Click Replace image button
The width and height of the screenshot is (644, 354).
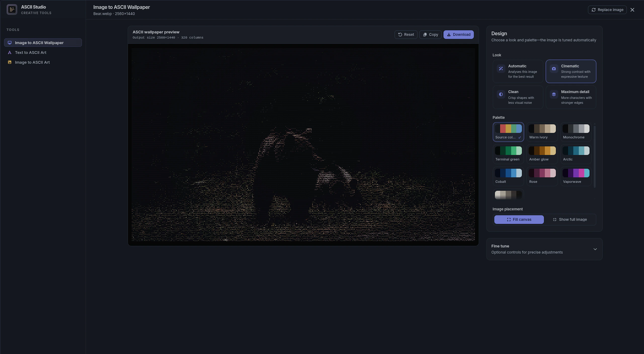607,10
